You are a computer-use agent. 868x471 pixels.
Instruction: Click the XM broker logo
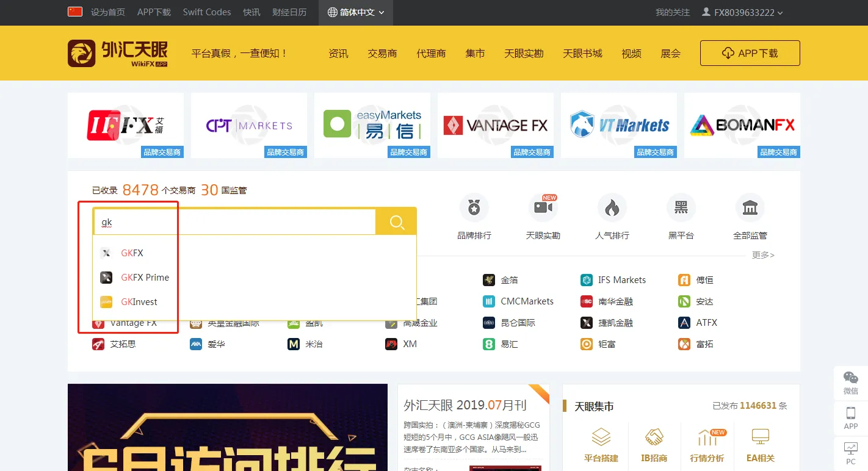tap(391, 344)
